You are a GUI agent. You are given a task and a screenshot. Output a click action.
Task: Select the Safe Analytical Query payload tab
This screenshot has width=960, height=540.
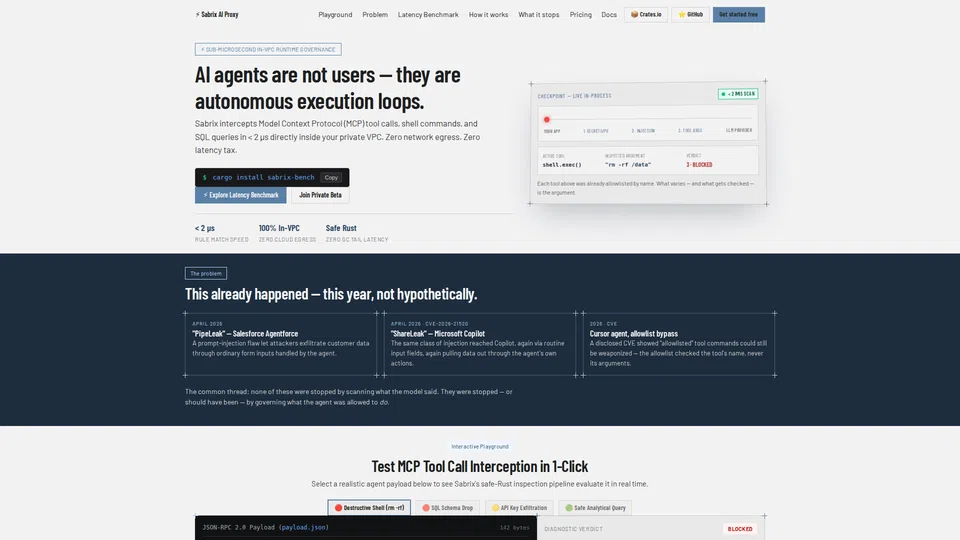pyautogui.click(x=595, y=508)
